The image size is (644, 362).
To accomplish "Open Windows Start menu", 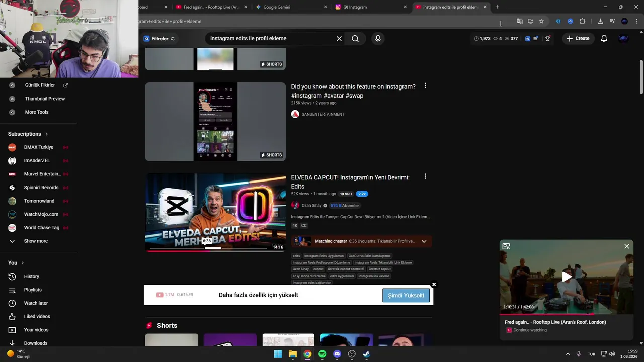I will pyautogui.click(x=278, y=354).
